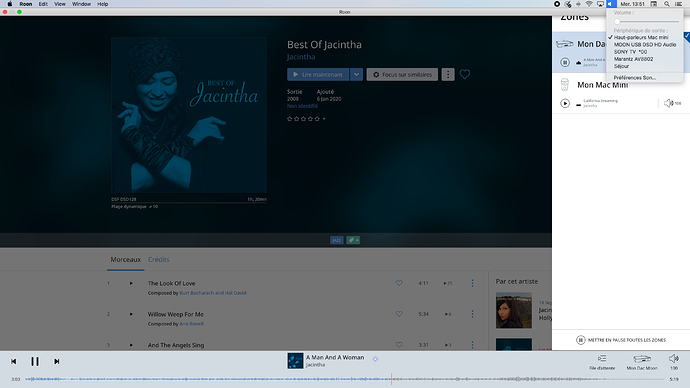
Task: Open the large Best Of Jacintha cover
Action: 189,115
